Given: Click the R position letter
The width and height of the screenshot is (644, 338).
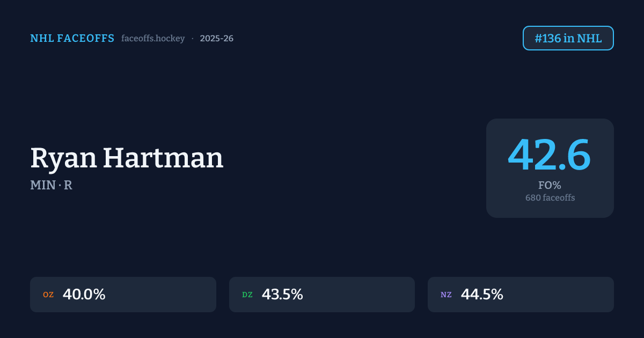Looking at the screenshot, I should click(68, 186).
